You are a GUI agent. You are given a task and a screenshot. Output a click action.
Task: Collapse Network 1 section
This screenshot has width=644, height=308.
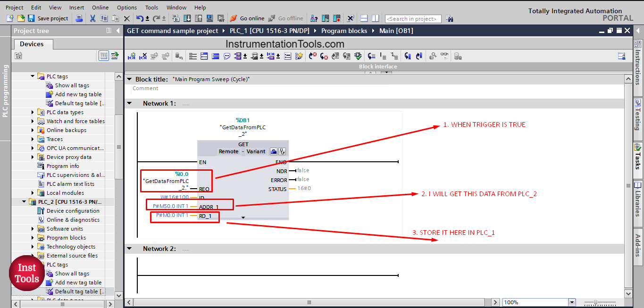coord(129,103)
